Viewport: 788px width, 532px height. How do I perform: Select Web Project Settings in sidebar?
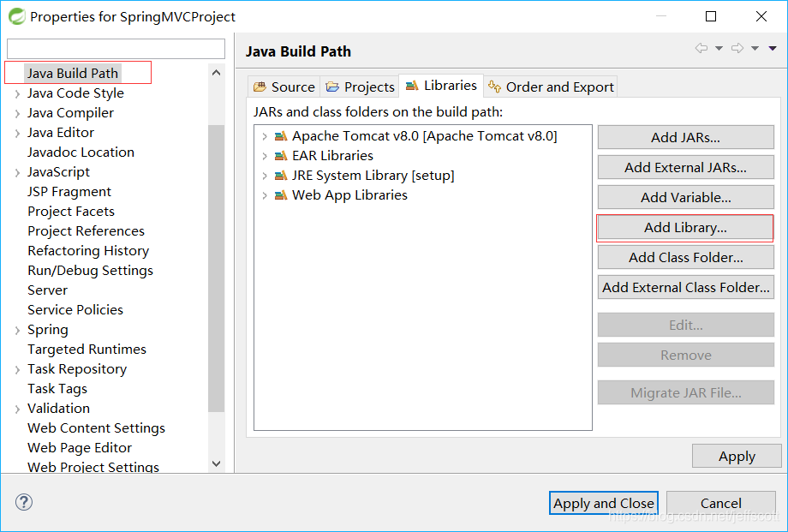pos(93,467)
